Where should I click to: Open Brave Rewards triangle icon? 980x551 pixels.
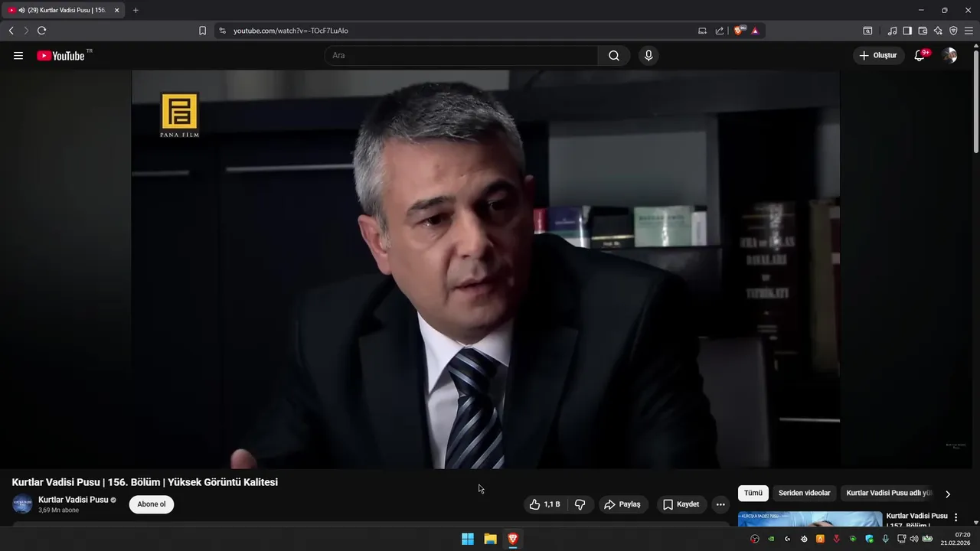coord(755,31)
